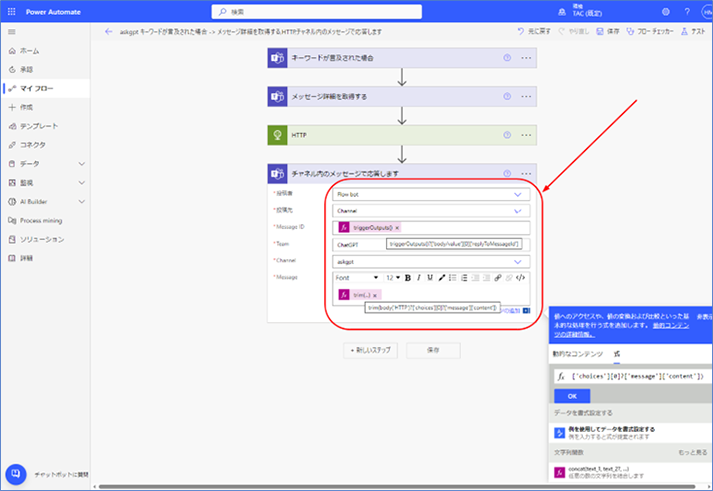Toggle underline in the Message editor
This screenshot has height=491, width=713.
[x=430, y=278]
